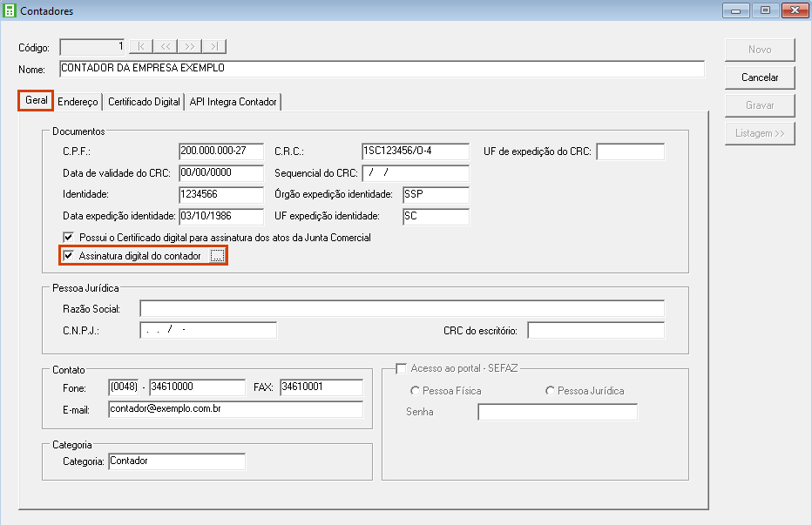This screenshot has height=525, width=812.
Task: Click the Fone number field
Action: (x=197, y=387)
